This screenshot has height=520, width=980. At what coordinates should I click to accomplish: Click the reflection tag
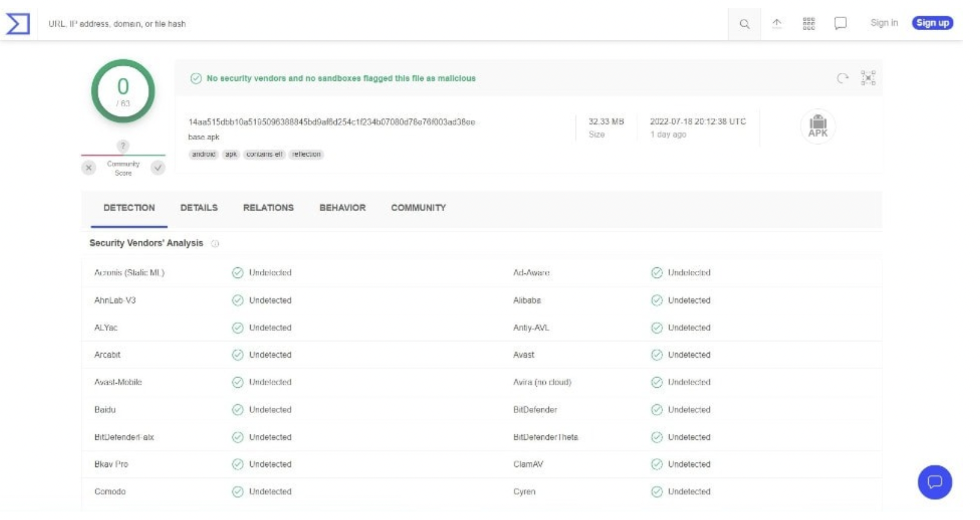click(x=306, y=154)
